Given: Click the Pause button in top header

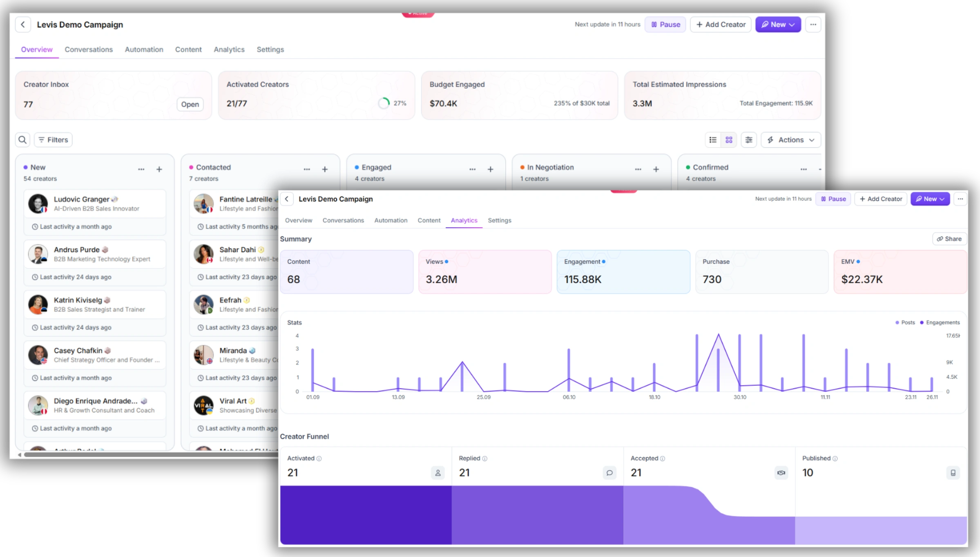Looking at the screenshot, I should (x=665, y=25).
